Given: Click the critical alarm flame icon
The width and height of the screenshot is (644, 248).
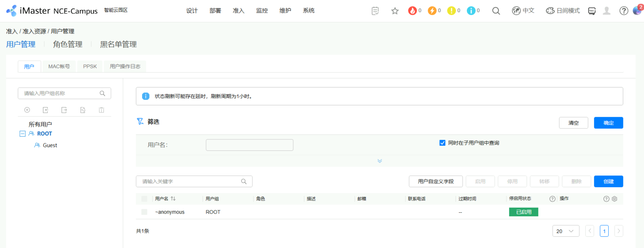Looking at the screenshot, I should pyautogui.click(x=412, y=11).
